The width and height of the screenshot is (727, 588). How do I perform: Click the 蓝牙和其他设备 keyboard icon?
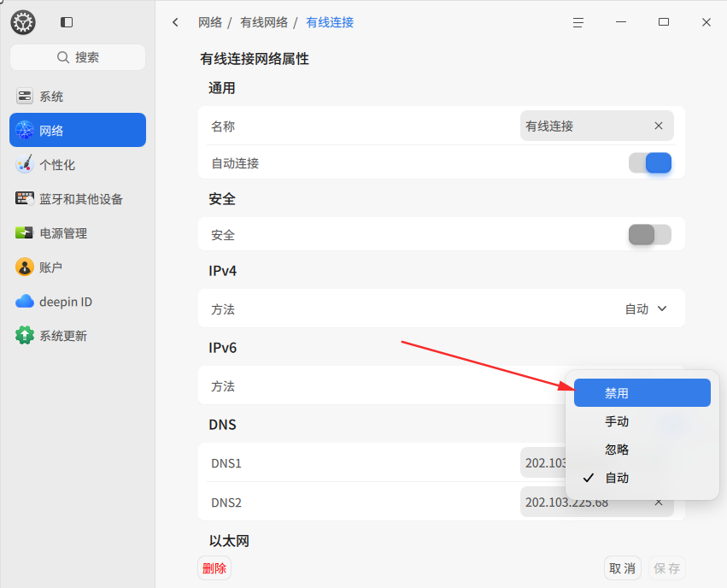coord(25,198)
